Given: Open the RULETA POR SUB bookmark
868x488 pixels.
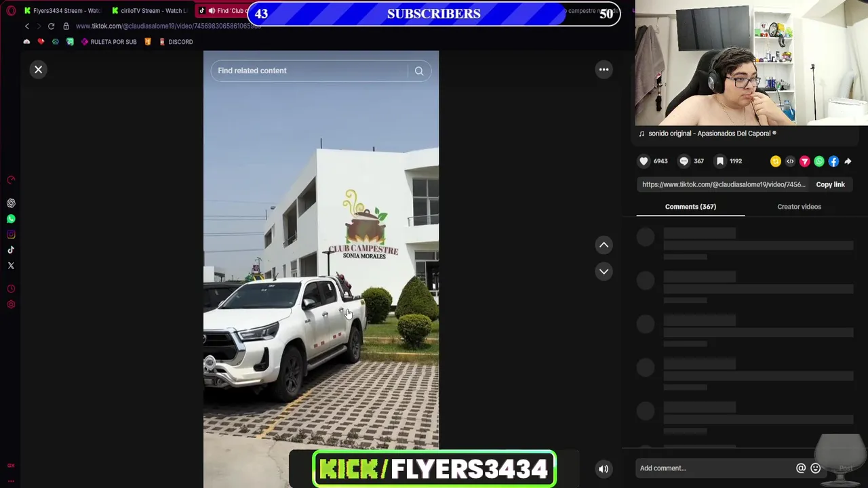Looking at the screenshot, I should click(108, 42).
